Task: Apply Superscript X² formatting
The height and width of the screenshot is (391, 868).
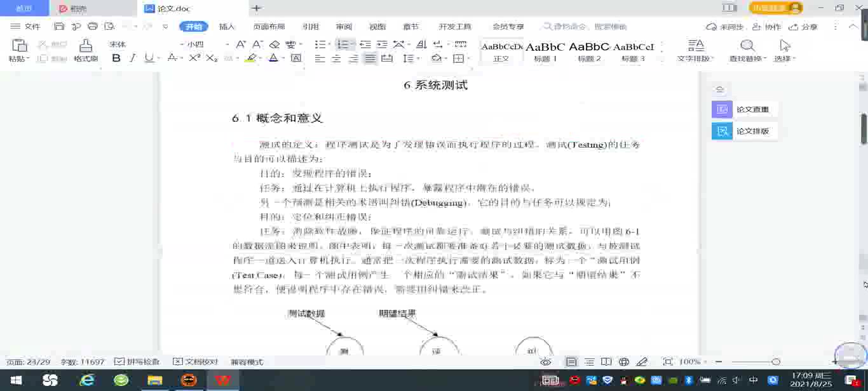Action: point(195,58)
